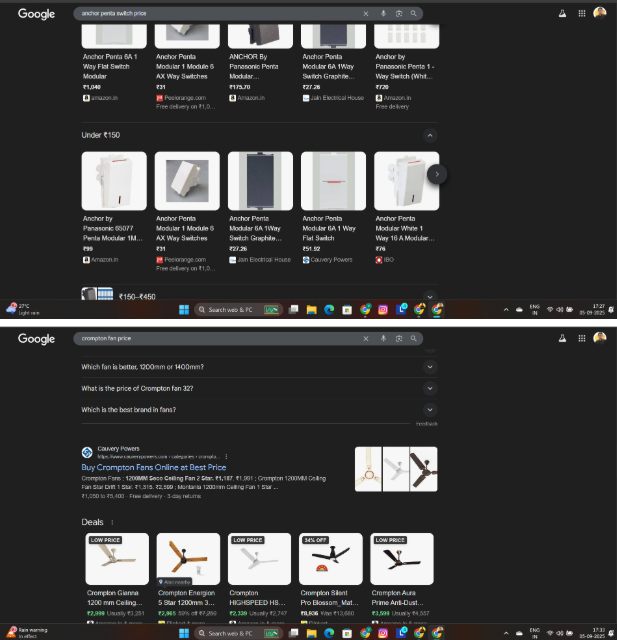Click IBO white switch product image
Screen dimensions: 617x640
tap(406, 181)
